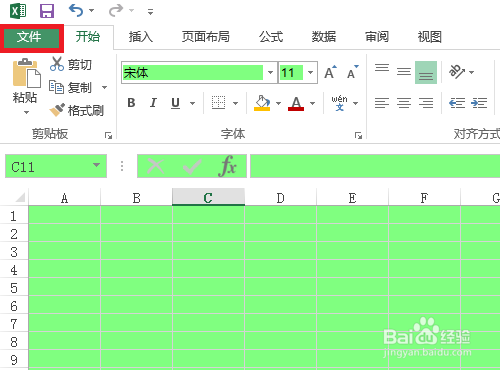Open the 数据 tab
This screenshot has height=370, width=500.
coord(324,37)
